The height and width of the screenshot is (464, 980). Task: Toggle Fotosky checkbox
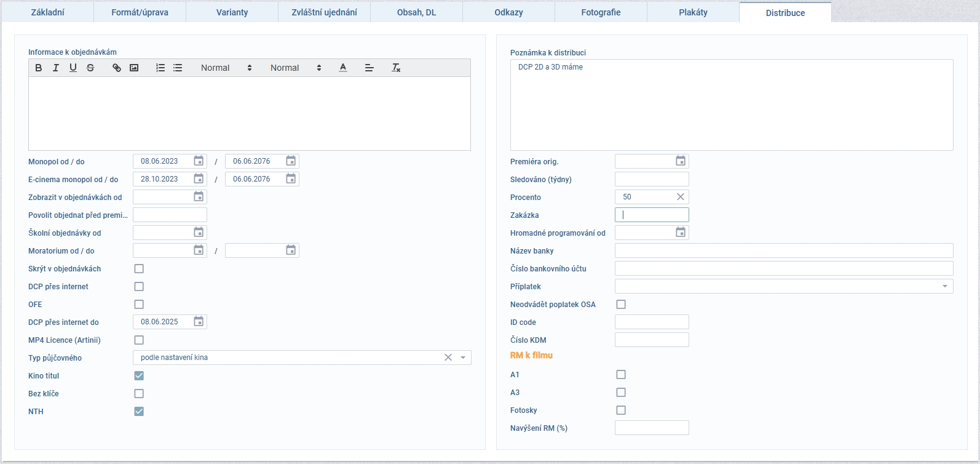(621, 410)
